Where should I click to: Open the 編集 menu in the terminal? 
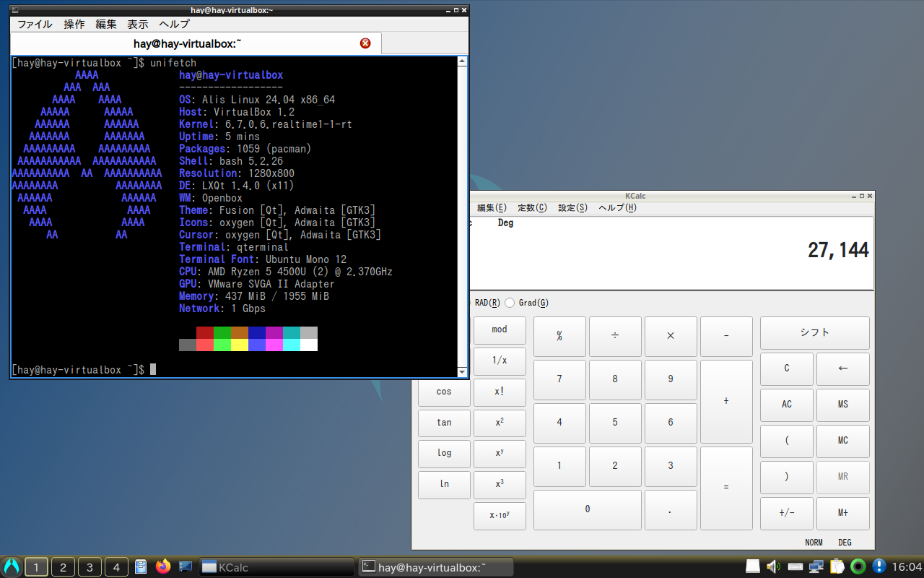tap(106, 24)
